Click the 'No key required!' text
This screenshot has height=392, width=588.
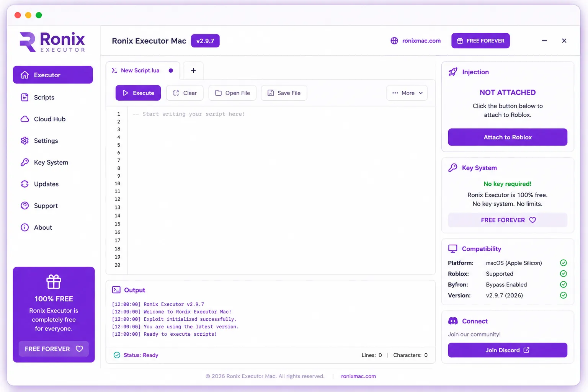pos(508,184)
